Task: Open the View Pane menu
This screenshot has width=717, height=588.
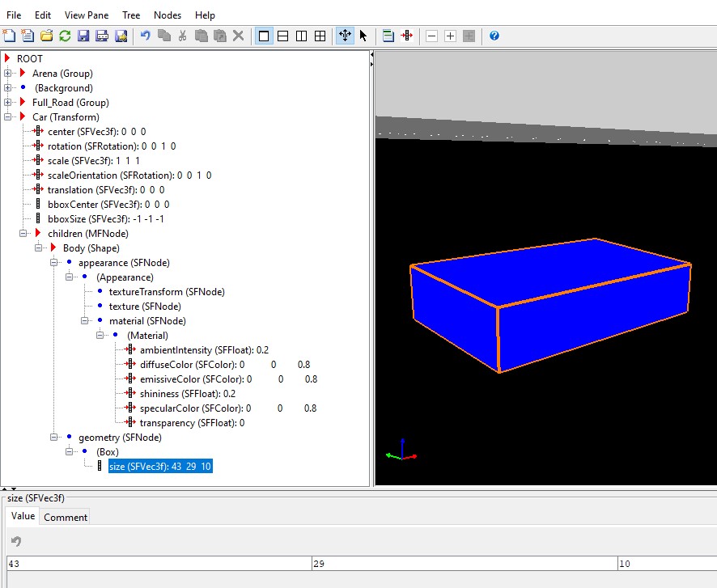Action: coord(85,15)
